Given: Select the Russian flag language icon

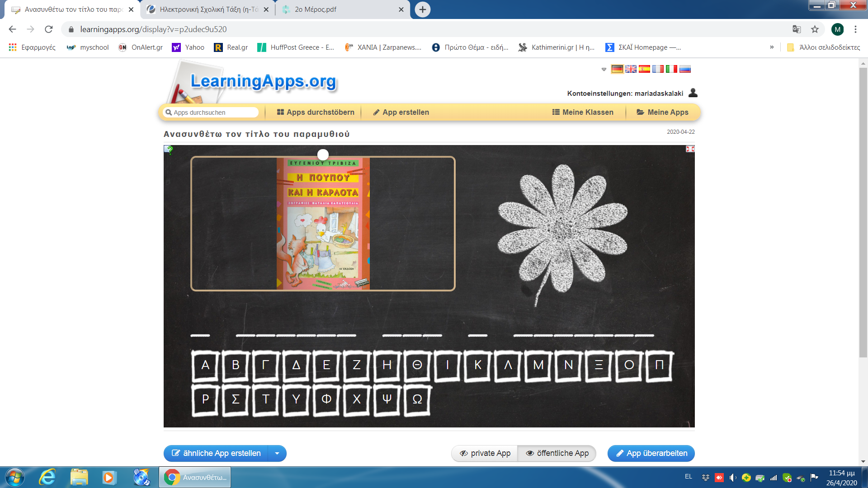Looking at the screenshot, I should tap(685, 69).
